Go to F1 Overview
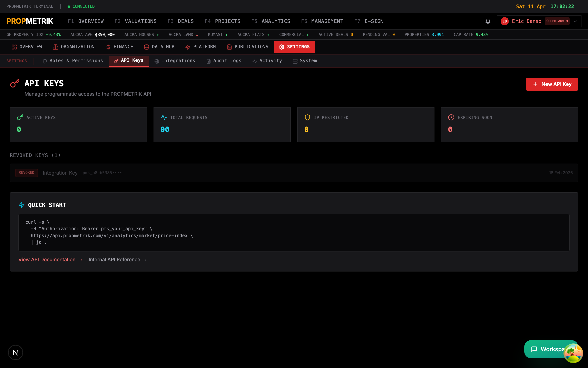Viewport: 588px width, 368px height. click(x=86, y=21)
